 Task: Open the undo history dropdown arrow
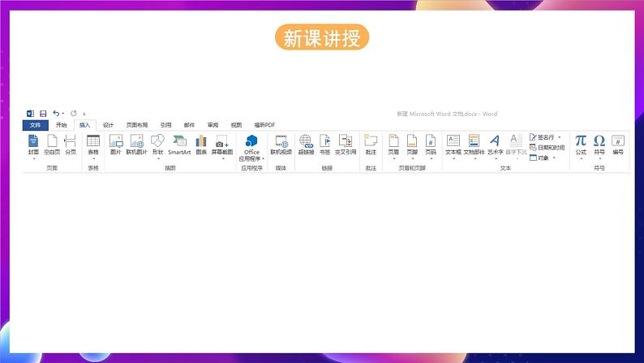click(x=62, y=114)
